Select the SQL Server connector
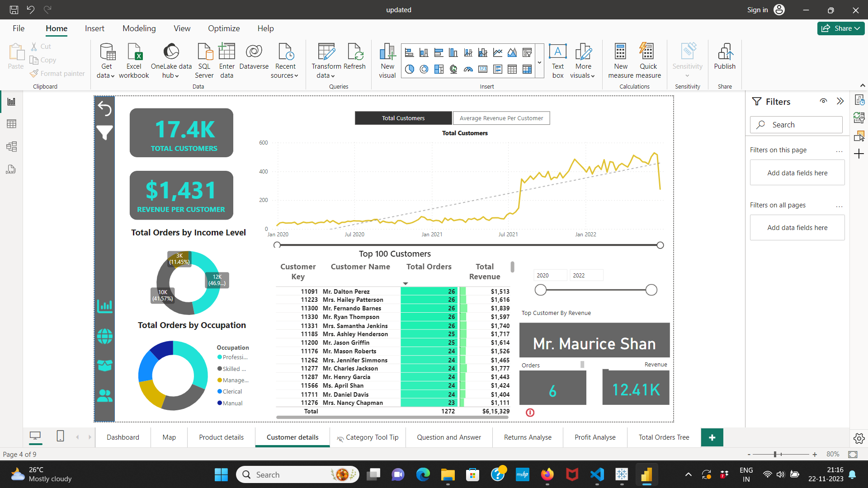This screenshot has height=488, width=868. [x=204, y=60]
